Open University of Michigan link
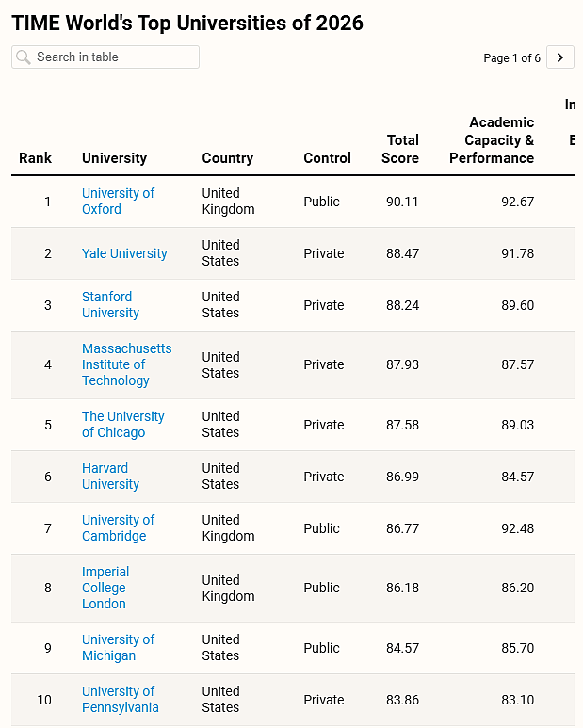The width and height of the screenshot is (583, 728). pos(118,648)
